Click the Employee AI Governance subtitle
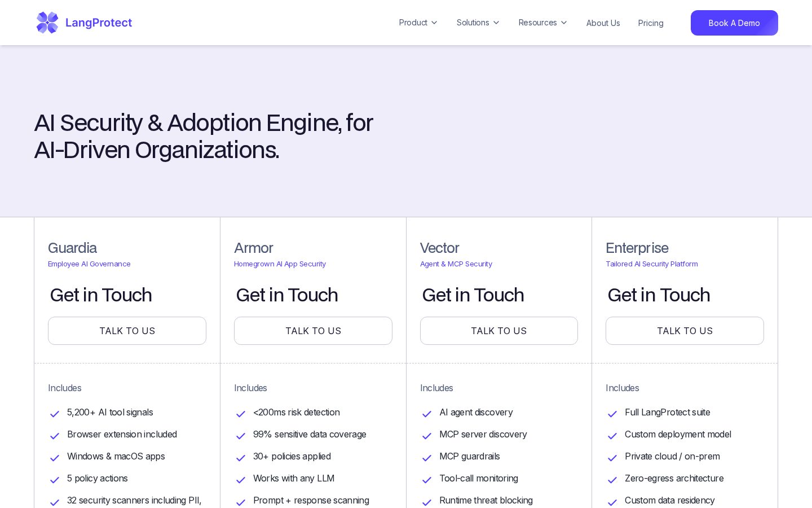The width and height of the screenshot is (812, 508). pyautogui.click(x=89, y=264)
